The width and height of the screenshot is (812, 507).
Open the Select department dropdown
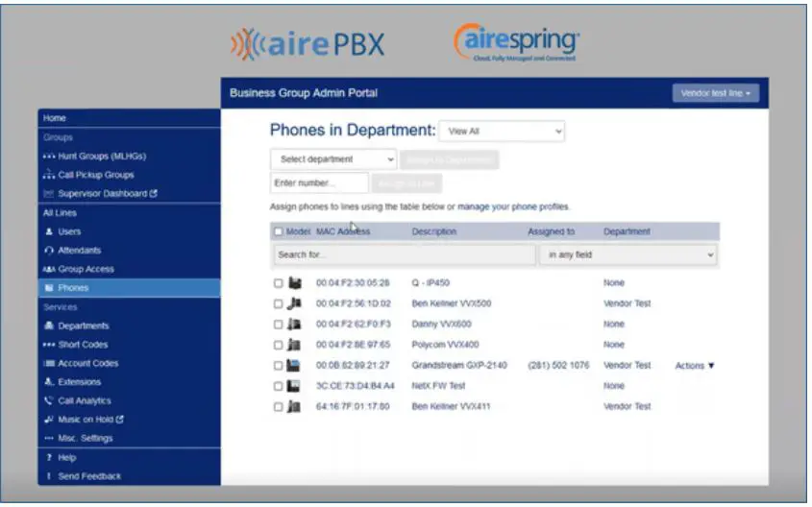coord(333,159)
